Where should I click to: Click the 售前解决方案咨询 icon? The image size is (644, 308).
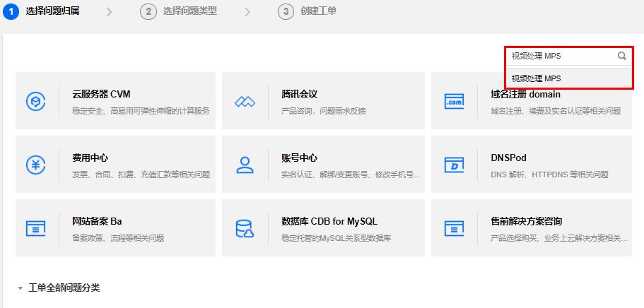pyautogui.click(x=455, y=228)
